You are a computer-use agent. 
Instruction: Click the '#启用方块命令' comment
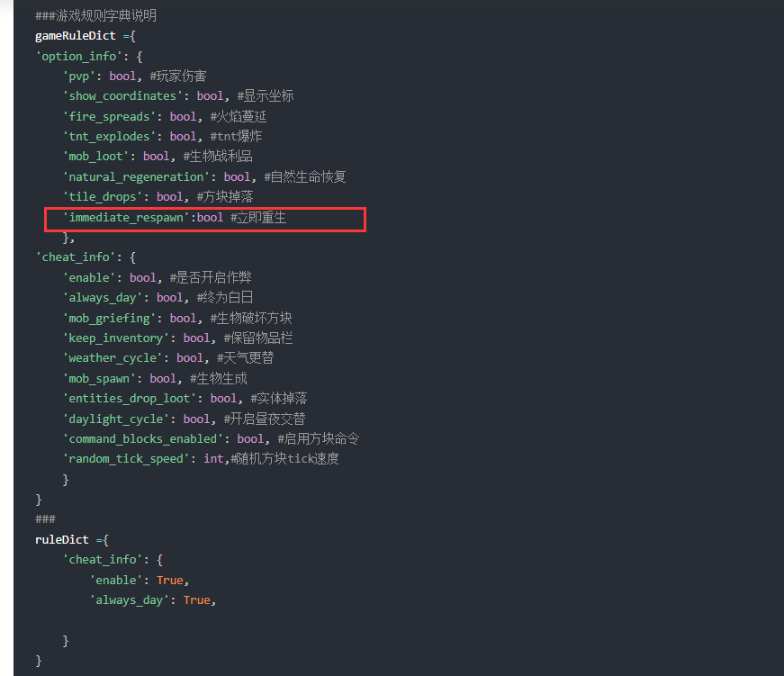tap(319, 439)
